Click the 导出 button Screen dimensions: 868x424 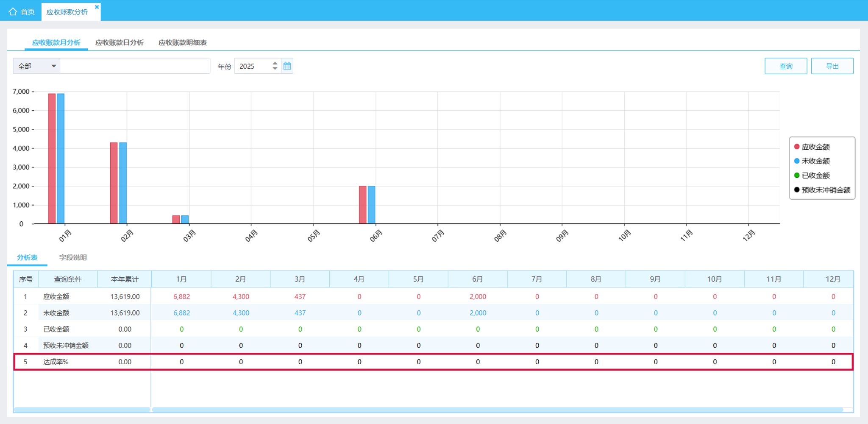(832, 66)
